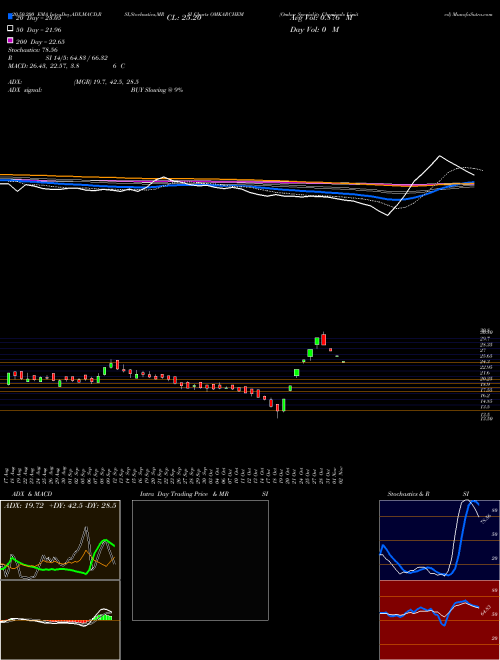Click the 'Day Vol: 0 M' text
Image resolution: width=500 pixels, height=660 pixels.
(315, 30)
